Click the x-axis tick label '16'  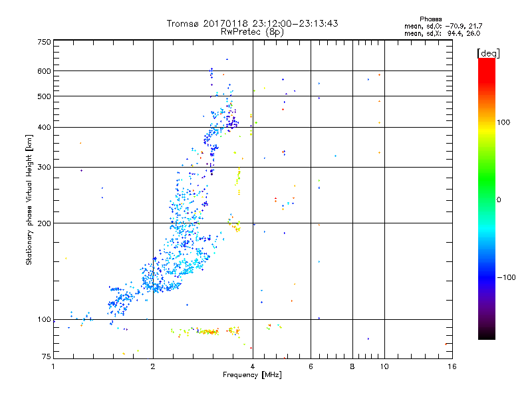(452, 366)
